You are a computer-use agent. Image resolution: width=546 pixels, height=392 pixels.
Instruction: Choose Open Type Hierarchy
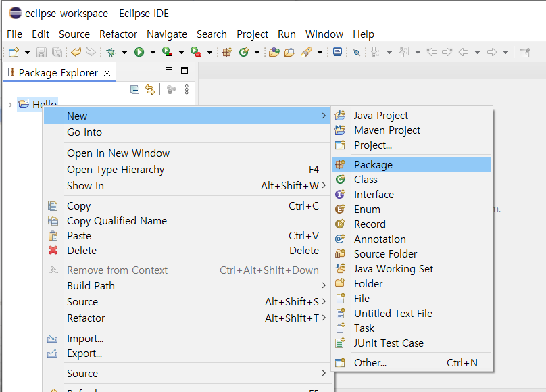coord(187,170)
